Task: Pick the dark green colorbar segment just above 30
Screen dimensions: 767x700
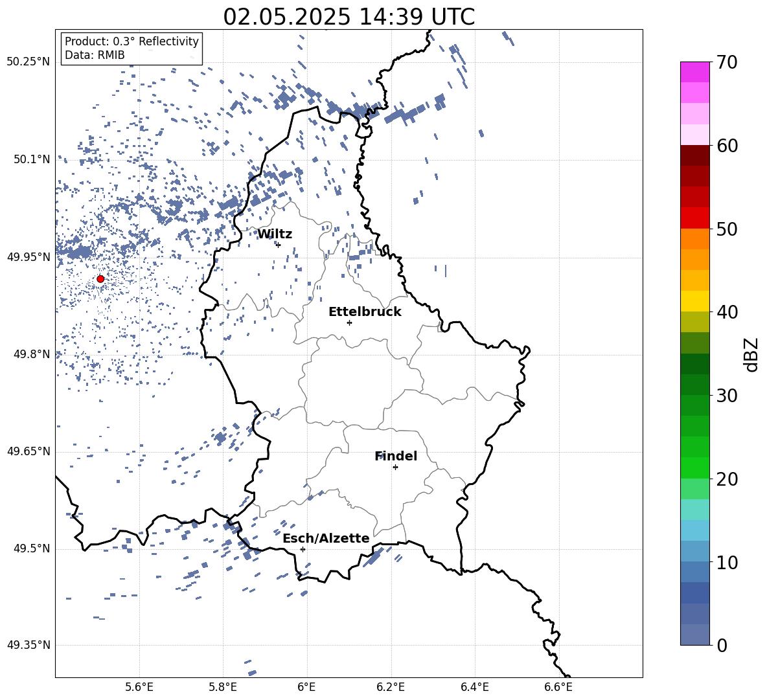Action: pos(695,385)
